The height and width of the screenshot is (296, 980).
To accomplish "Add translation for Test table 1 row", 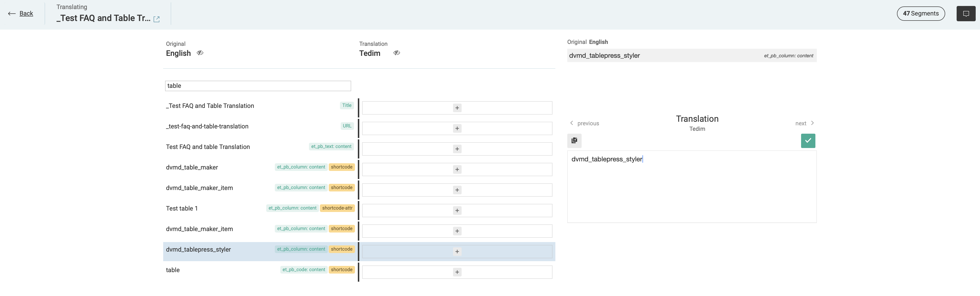I will [x=457, y=210].
